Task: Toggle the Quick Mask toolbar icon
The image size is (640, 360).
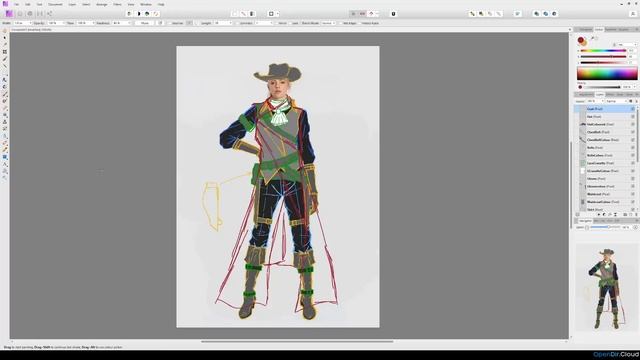Action: pyautogui.click(x=271, y=14)
